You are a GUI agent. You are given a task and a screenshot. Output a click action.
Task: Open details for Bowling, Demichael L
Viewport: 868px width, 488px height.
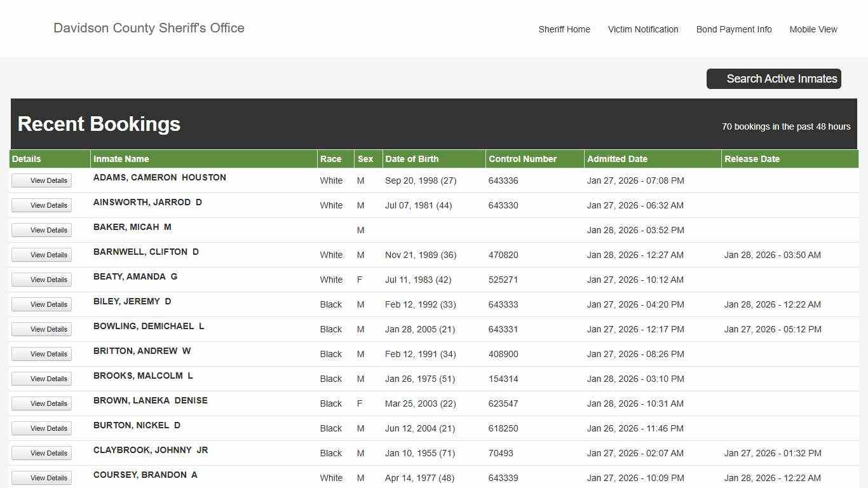42,329
